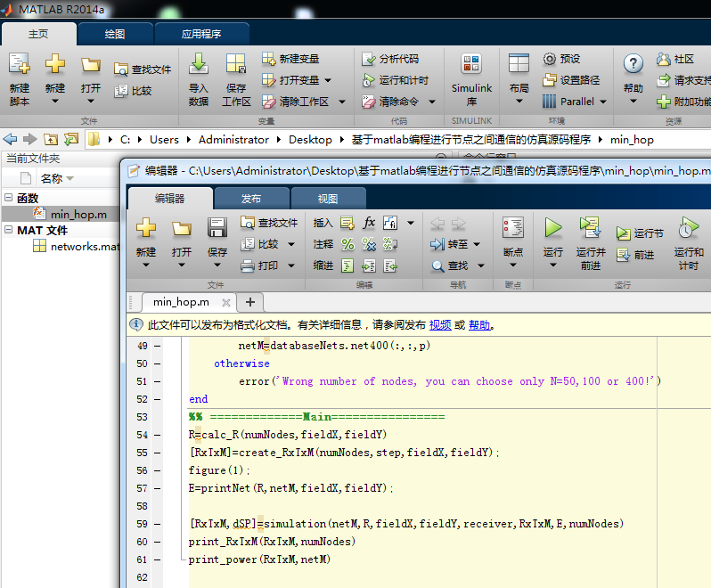
Task: Click Advance icon in editor toolbar
Action: coord(623,255)
